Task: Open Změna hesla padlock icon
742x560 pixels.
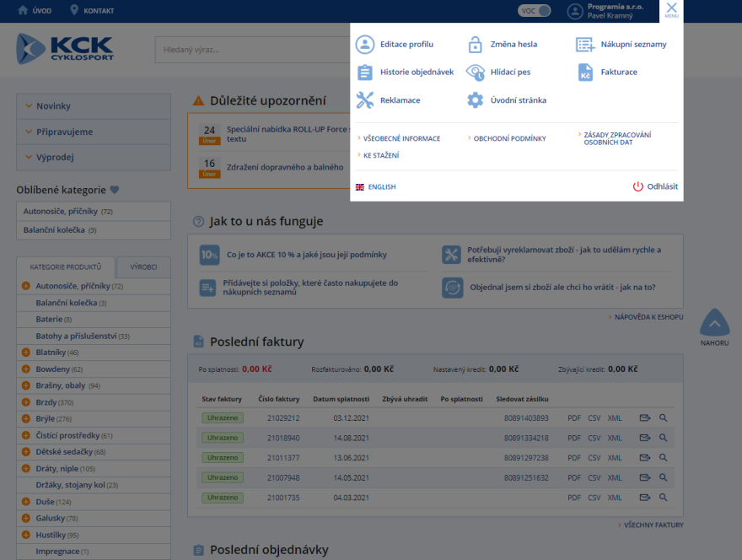Action: click(x=475, y=45)
